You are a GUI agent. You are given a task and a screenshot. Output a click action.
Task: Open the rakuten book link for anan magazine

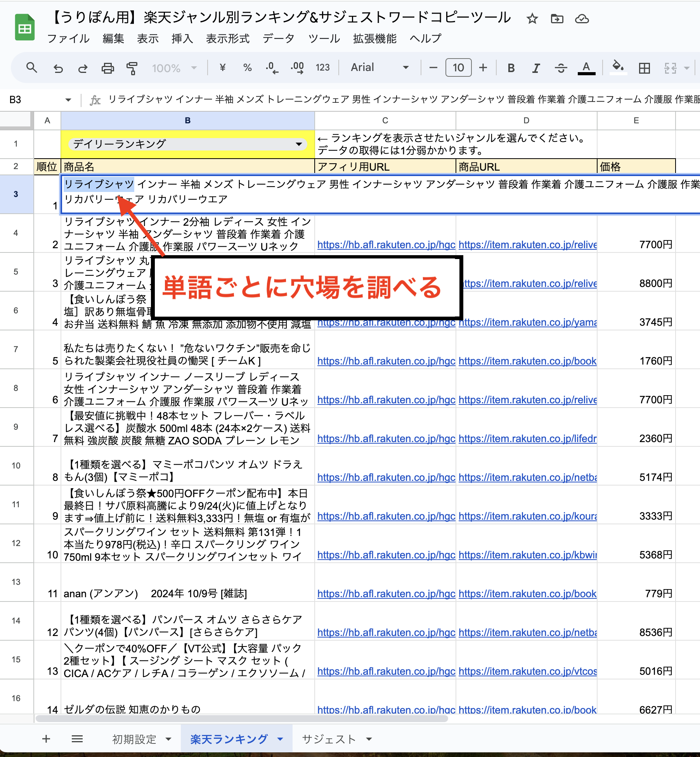pyautogui.click(x=527, y=594)
